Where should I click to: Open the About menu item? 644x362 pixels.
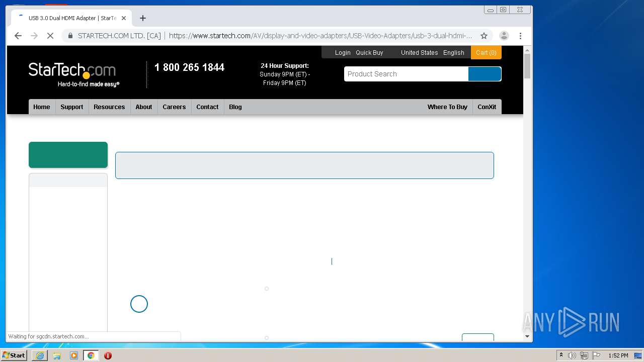(x=144, y=107)
